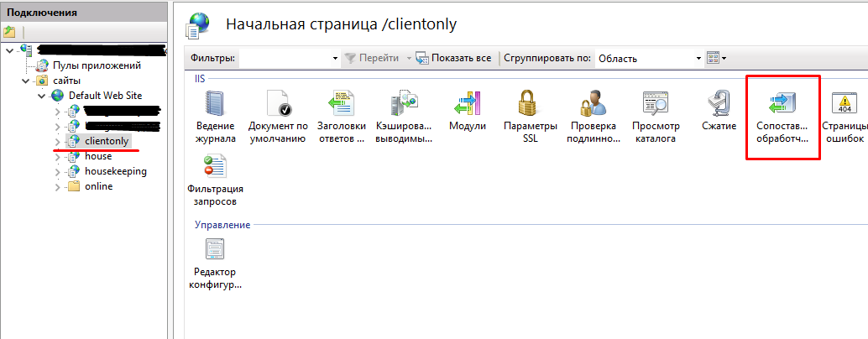The height and width of the screenshot is (339, 868).
Task: Expand the clientonly tree node
Action: point(58,142)
